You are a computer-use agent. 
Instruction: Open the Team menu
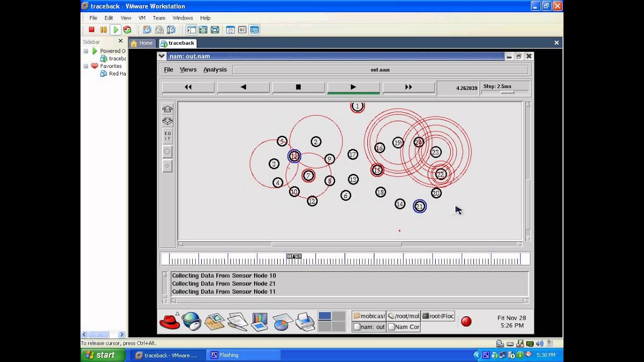159,18
